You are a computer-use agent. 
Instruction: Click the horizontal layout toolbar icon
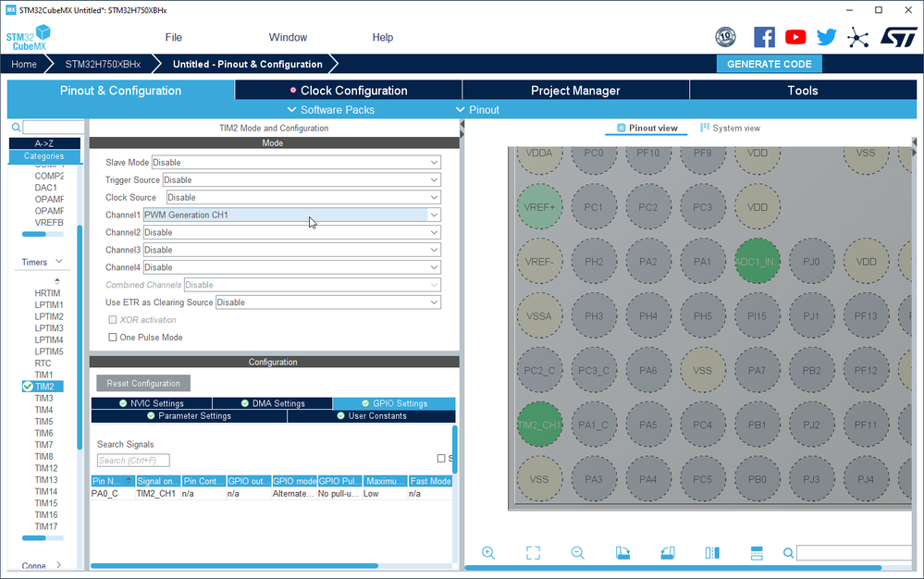757,552
